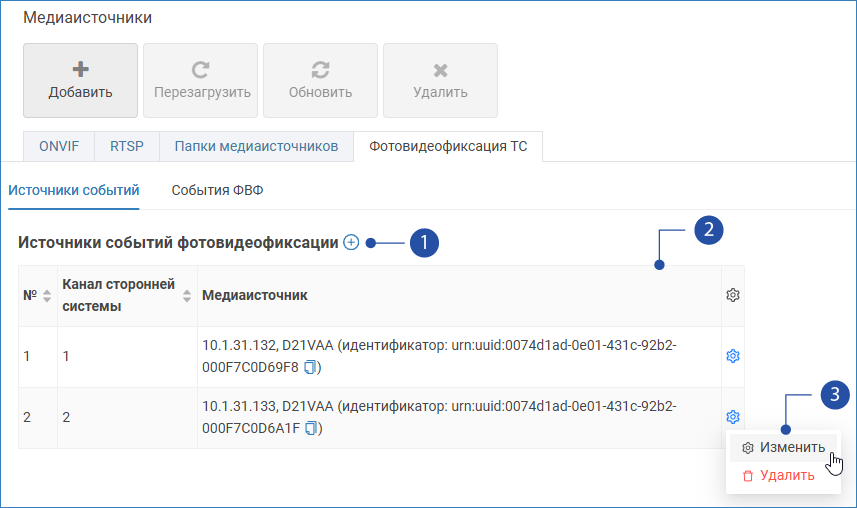Open the События ФВФ subtab

coord(217,190)
